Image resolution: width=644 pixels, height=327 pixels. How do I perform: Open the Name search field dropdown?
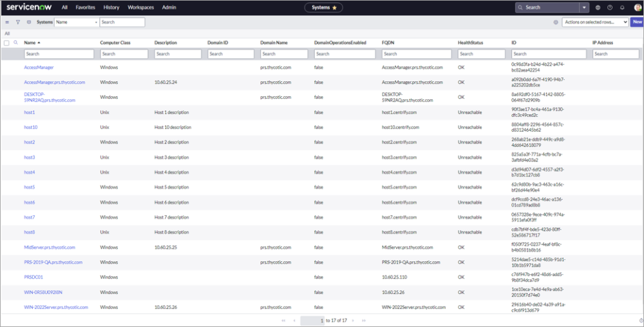point(76,22)
